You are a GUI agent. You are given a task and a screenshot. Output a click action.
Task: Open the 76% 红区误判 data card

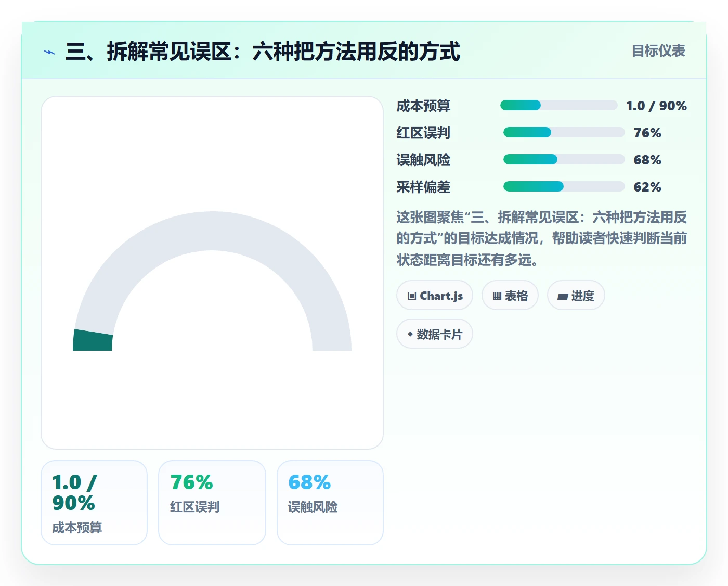click(x=212, y=503)
